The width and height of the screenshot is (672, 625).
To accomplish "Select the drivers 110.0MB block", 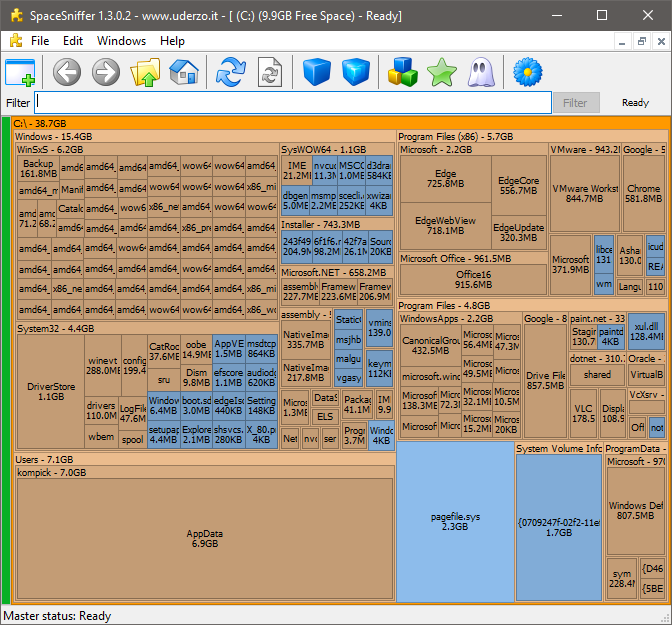I will [x=101, y=411].
